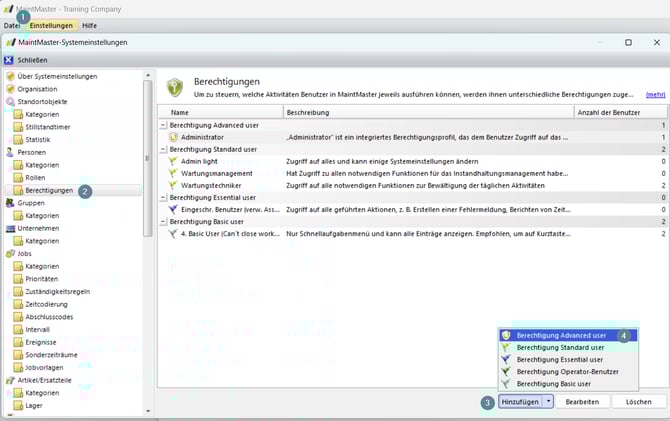Select the Eingeschr. Benutzer row
This screenshot has height=421, width=670.
(x=412, y=209)
